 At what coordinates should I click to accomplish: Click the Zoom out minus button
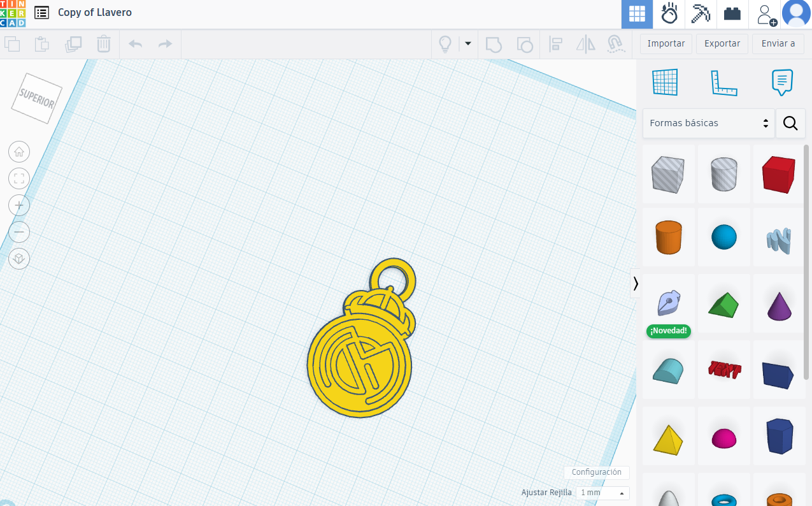pos(19,232)
